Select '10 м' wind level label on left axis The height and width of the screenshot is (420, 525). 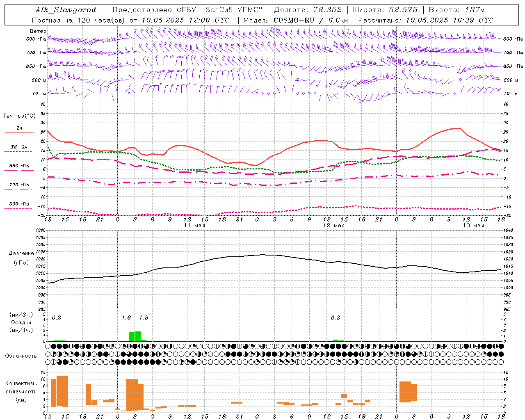pyautogui.click(x=39, y=94)
